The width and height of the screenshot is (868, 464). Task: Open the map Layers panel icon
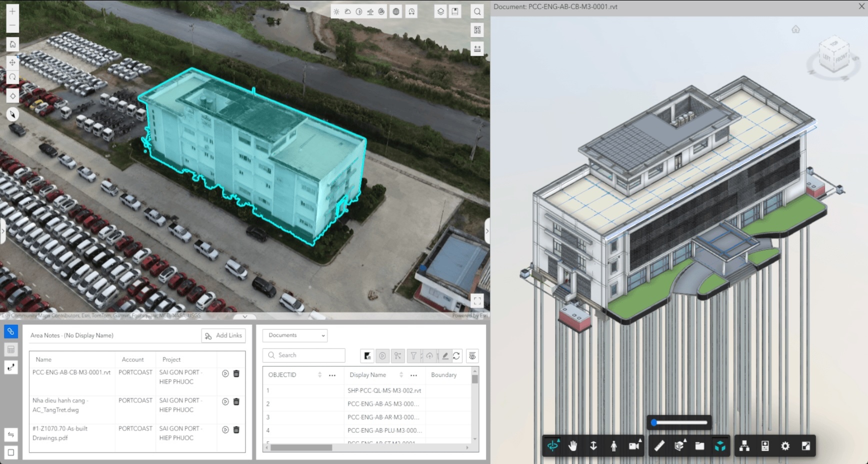pos(440,11)
